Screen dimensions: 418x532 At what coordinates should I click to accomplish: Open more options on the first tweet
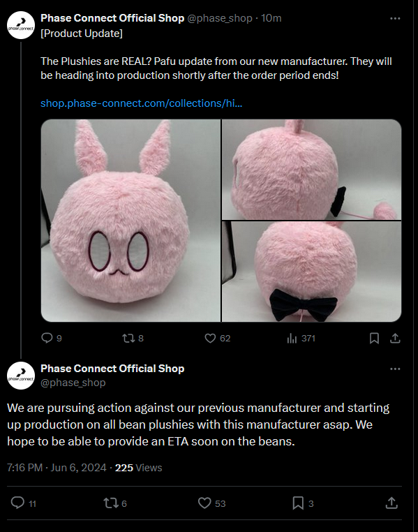pos(395,18)
